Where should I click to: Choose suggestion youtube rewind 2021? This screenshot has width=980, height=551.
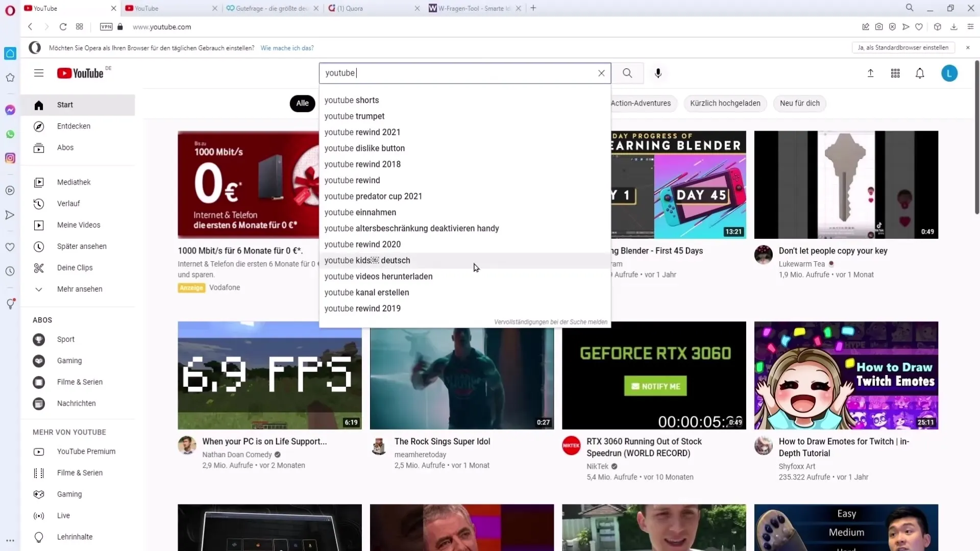click(x=464, y=132)
